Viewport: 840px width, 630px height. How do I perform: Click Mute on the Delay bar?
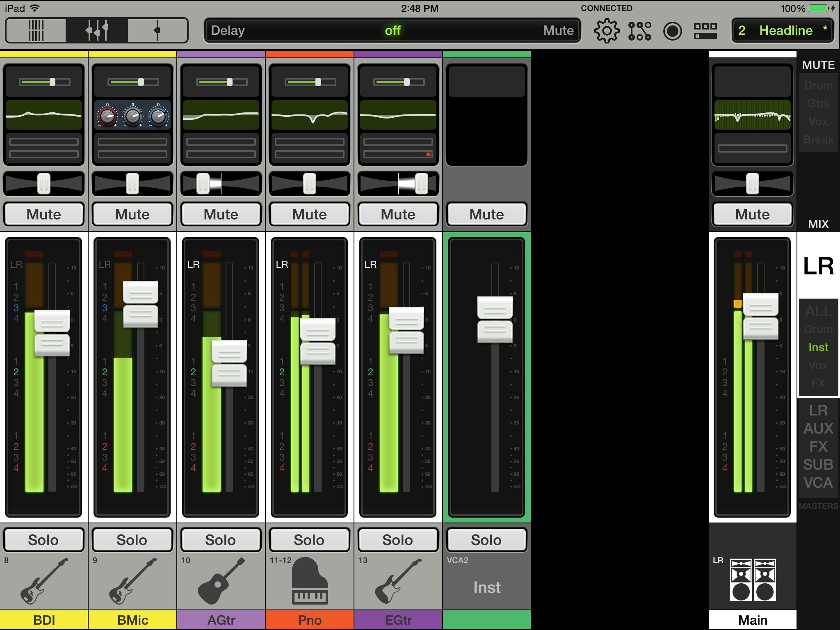tap(558, 30)
